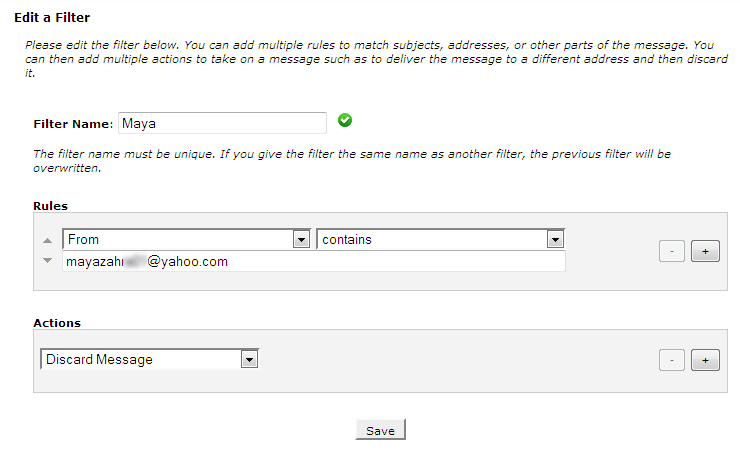Open the From field dropdown arrow
Viewport: 740px width, 463px height.
click(301, 240)
